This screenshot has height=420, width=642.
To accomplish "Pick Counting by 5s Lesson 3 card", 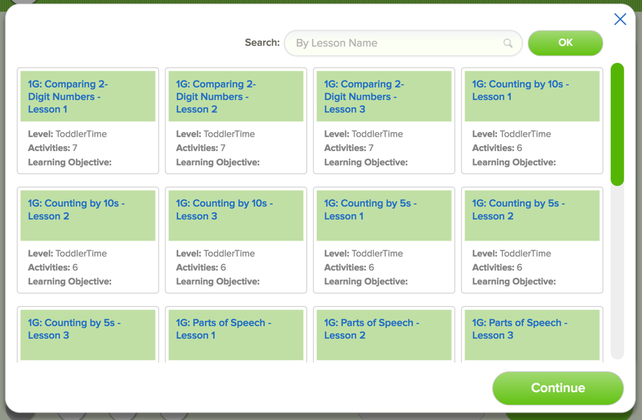I will [x=88, y=334].
